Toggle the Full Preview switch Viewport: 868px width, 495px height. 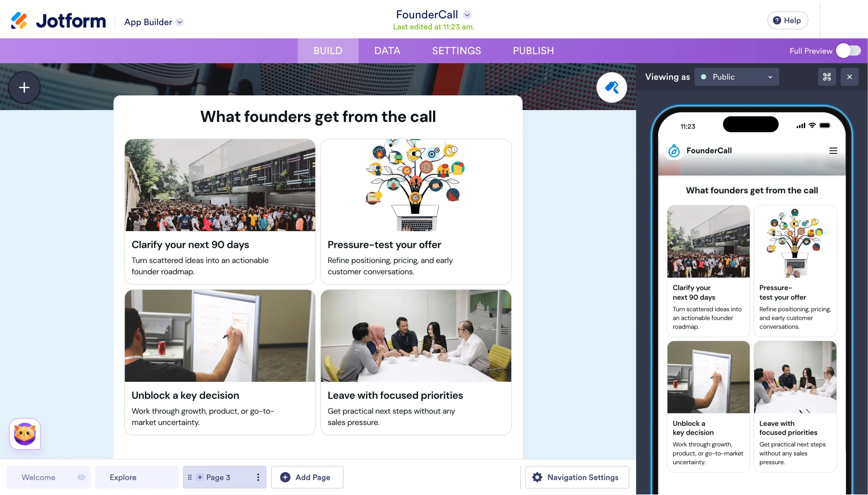(848, 51)
